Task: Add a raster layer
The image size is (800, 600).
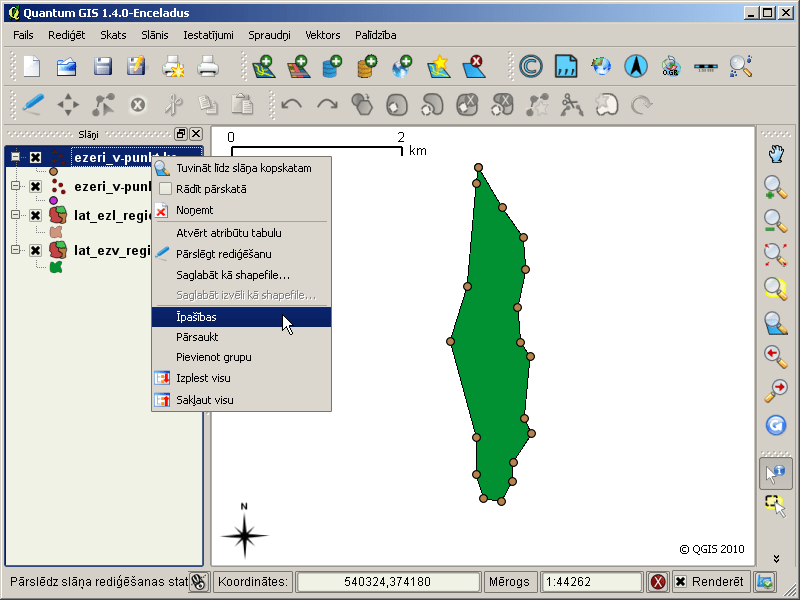Action: pos(299,67)
